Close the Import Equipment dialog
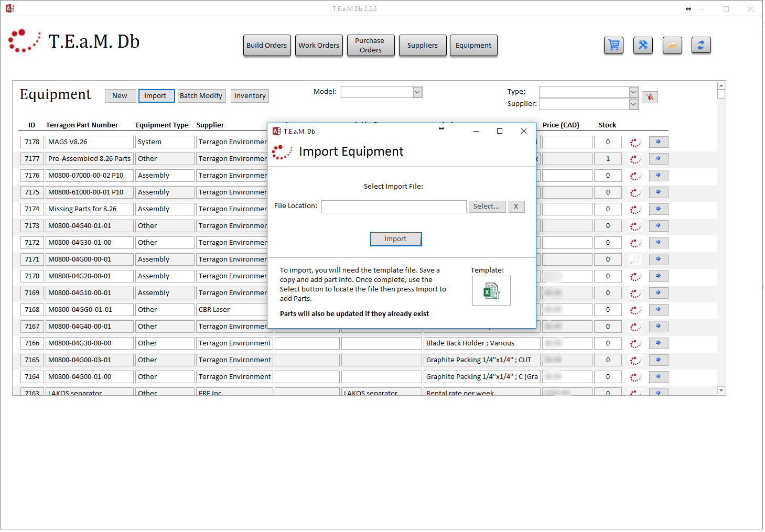The height and width of the screenshot is (532, 765). tap(524, 132)
